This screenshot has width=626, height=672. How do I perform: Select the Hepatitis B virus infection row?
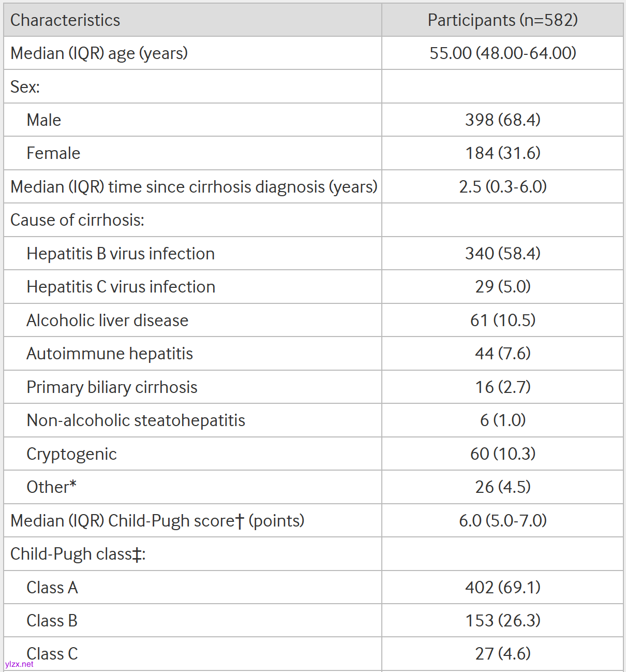[121, 254]
